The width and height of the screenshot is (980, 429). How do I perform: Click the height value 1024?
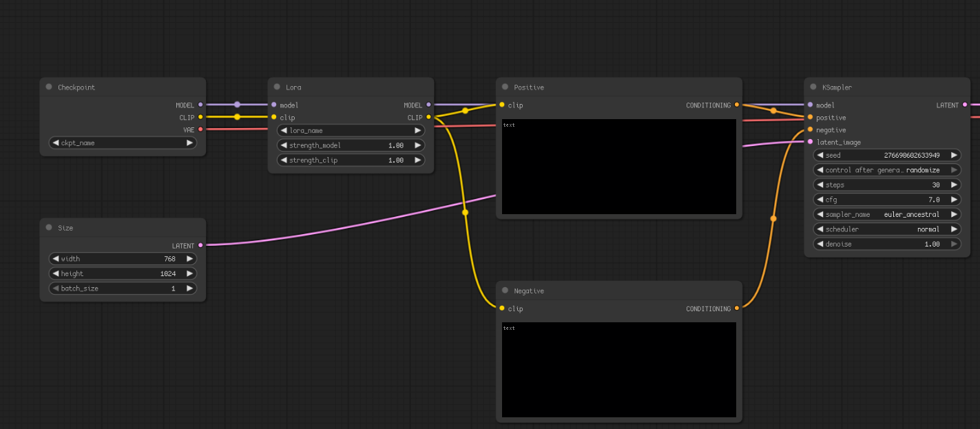pos(168,273)
